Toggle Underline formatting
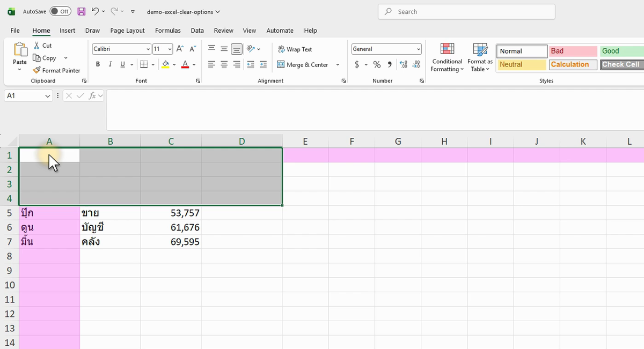Screen dimensions: 644x349 [123, 64]
